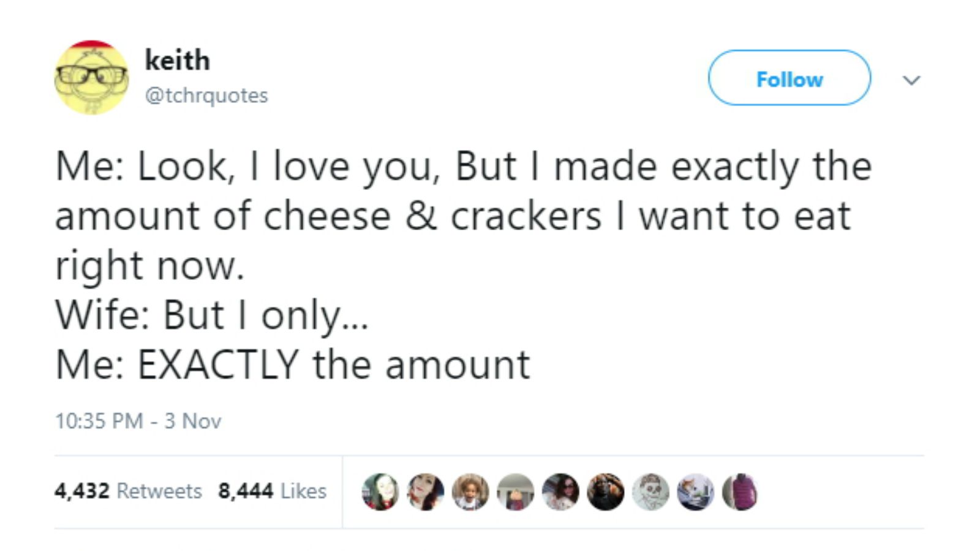This screenshot has height=551, width=980.
Task: Open the sixth liker avatar with dark photo
Action: [605, 492]
